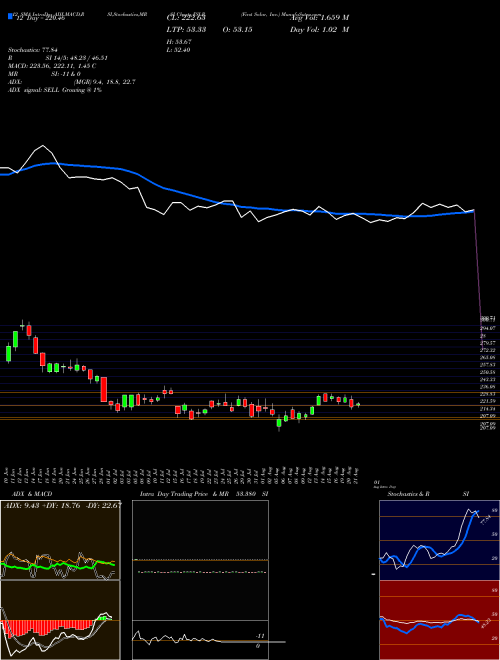
Task: Click the 'Day Vol: 1.02 M' value
Action: 319,29
